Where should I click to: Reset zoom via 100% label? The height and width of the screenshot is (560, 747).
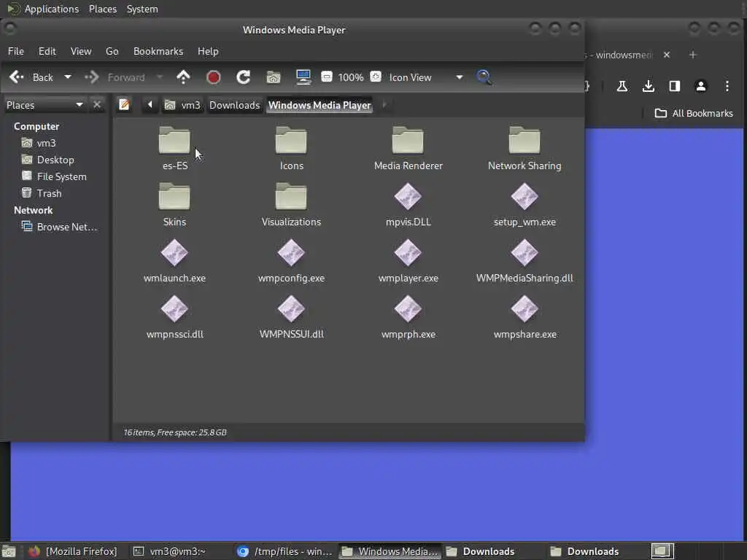click(x=351, y=77)
